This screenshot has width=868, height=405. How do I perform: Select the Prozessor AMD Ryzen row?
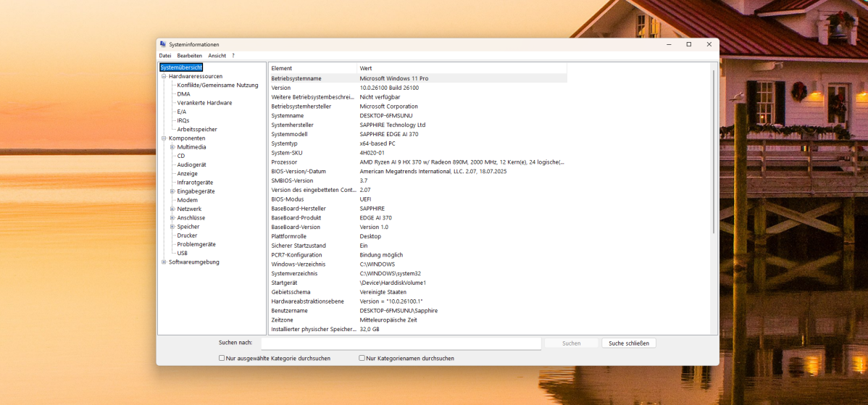[x=418, y=162]
